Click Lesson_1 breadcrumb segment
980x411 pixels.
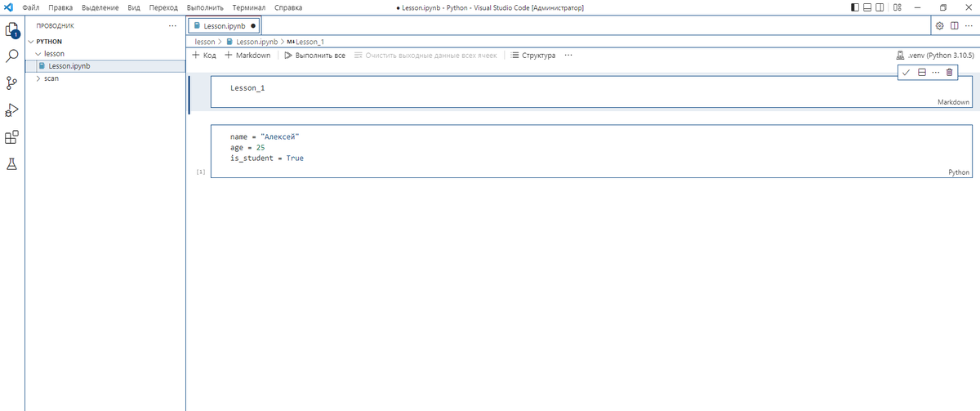click(306, 41)
